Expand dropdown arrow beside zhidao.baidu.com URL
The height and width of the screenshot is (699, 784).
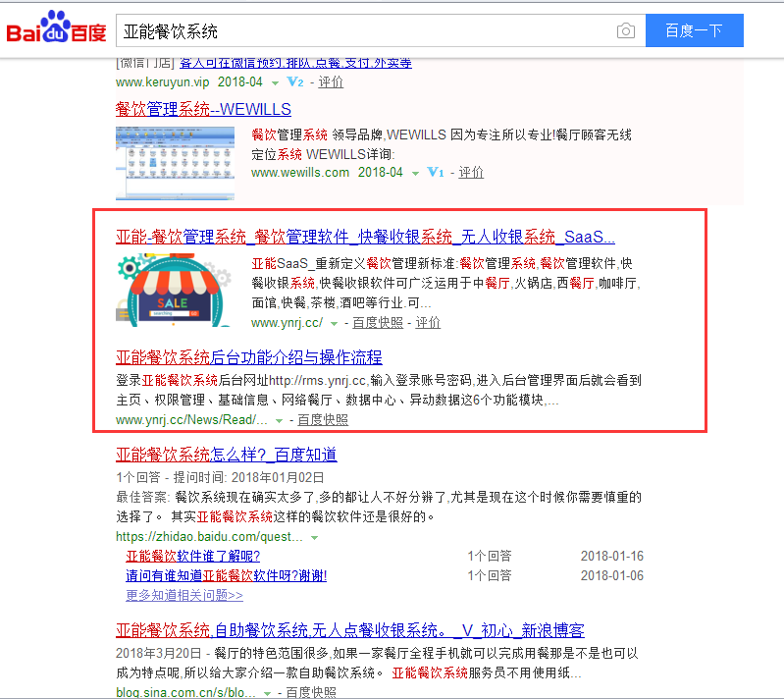point(315,538)
